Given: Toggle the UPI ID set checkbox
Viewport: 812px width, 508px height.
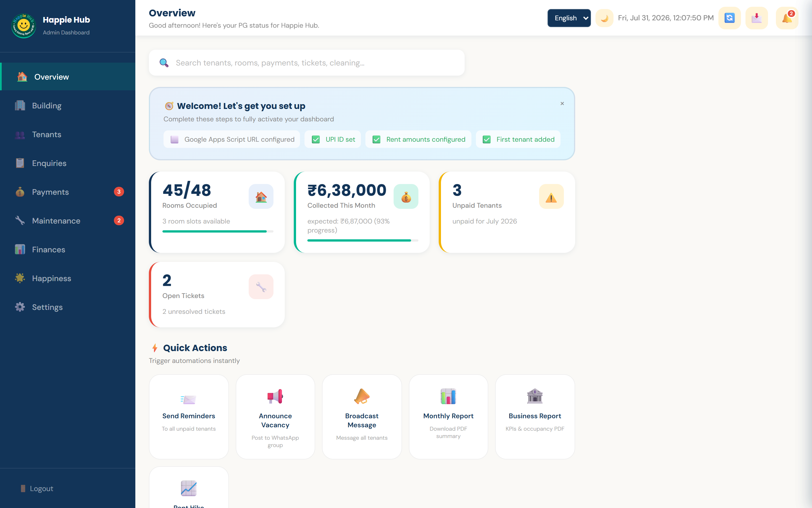Looking at the screenshot, I should pos(316,139).
